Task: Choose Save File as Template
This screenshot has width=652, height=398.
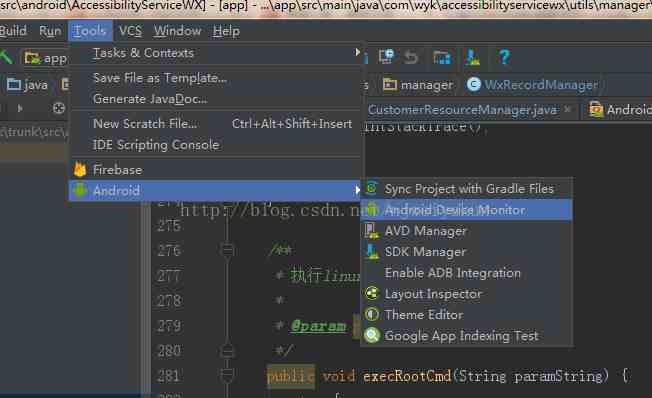Action: 216,78
